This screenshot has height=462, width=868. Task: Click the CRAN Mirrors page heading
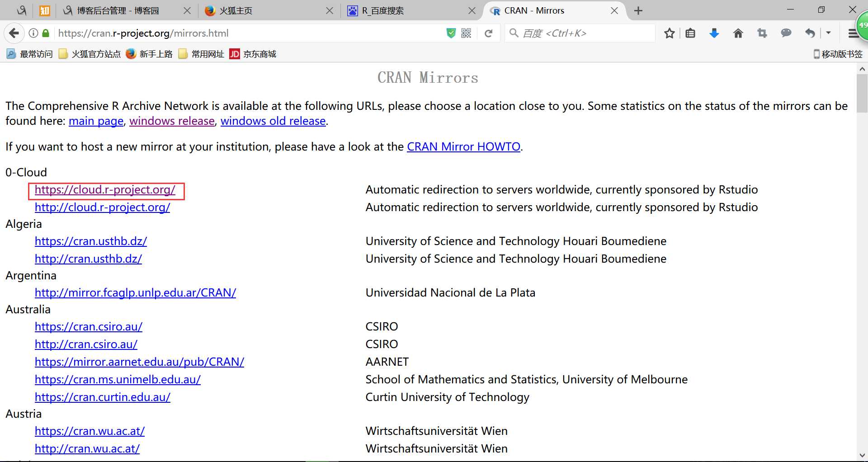click(428, 78)
